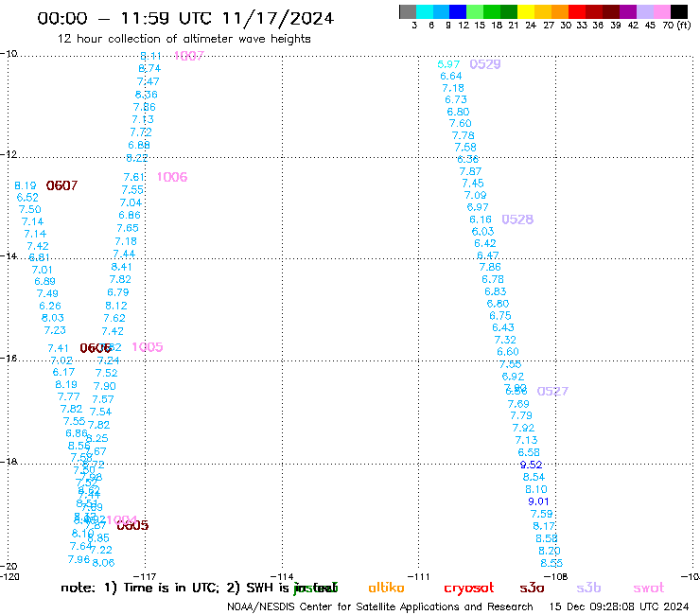Select wave height value '8.54'

(534, 478)
